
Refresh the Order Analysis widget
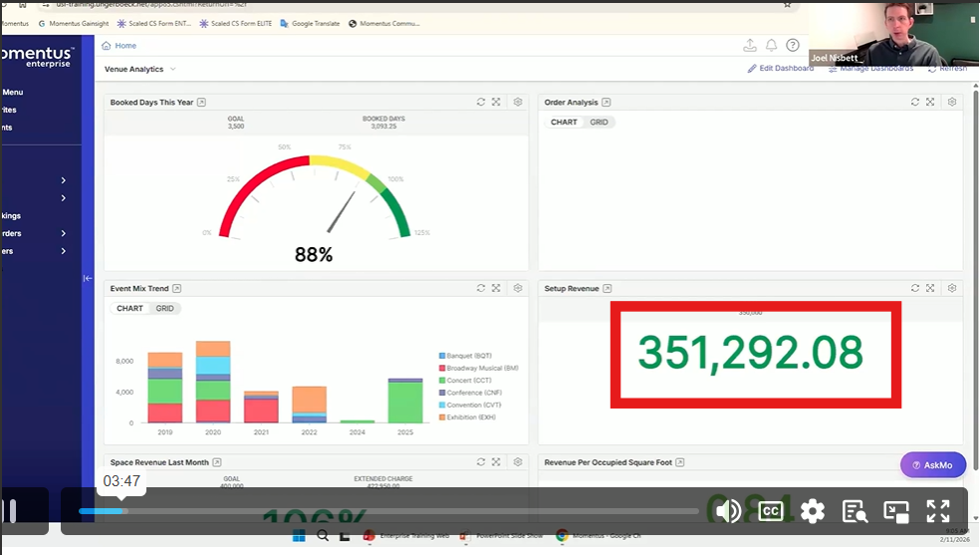coord(915,102)
